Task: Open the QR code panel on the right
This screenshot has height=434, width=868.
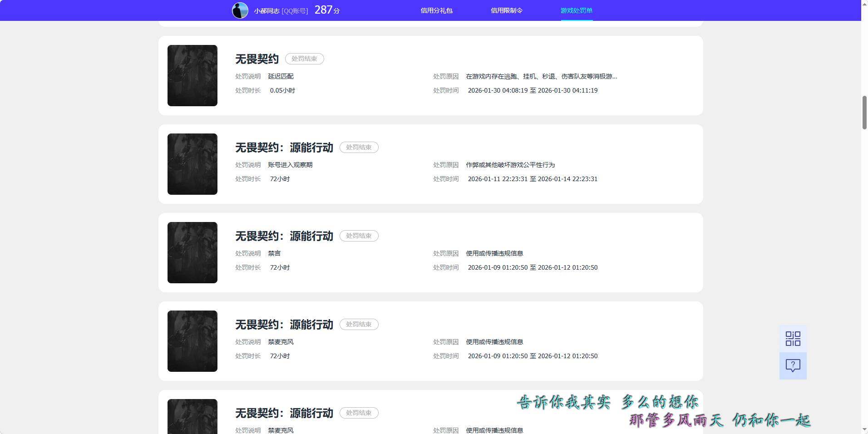Action: pos(793,338)
